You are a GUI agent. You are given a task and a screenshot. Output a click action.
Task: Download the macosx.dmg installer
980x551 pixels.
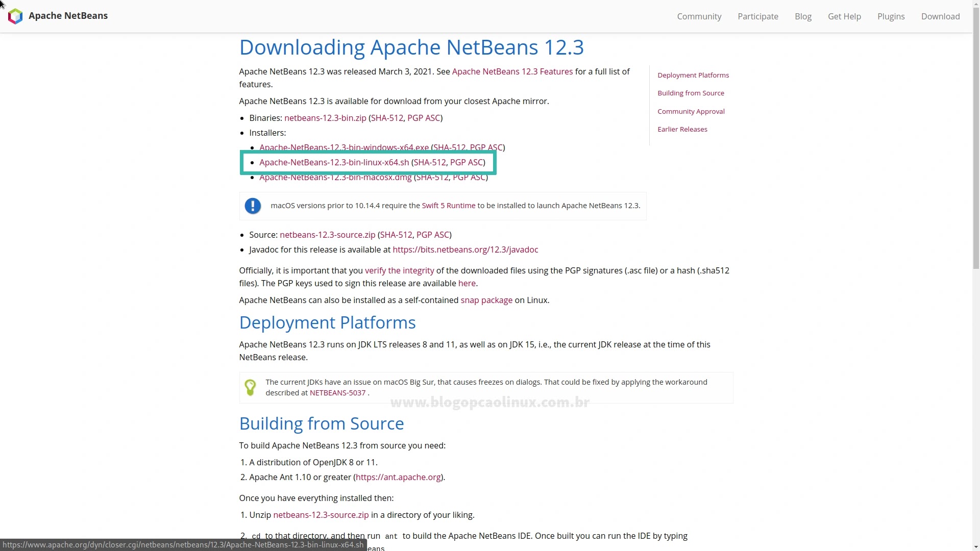click(x=335, y=177)
